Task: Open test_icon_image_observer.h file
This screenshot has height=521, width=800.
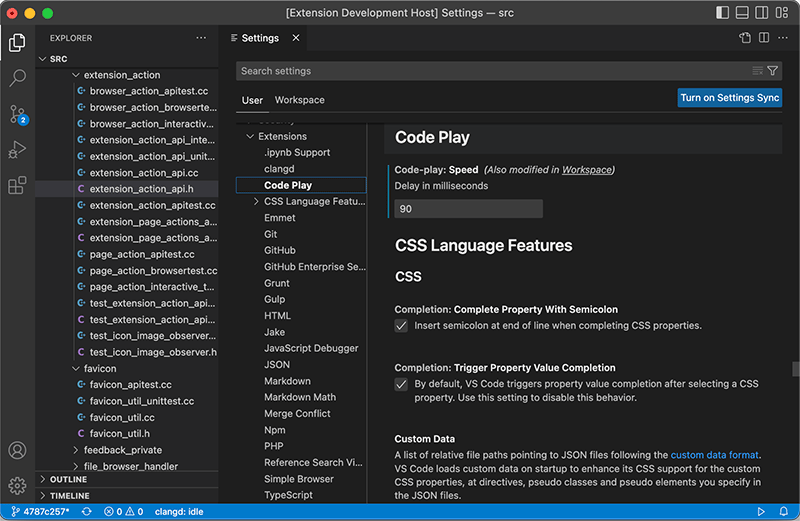Action: [153, 352]
